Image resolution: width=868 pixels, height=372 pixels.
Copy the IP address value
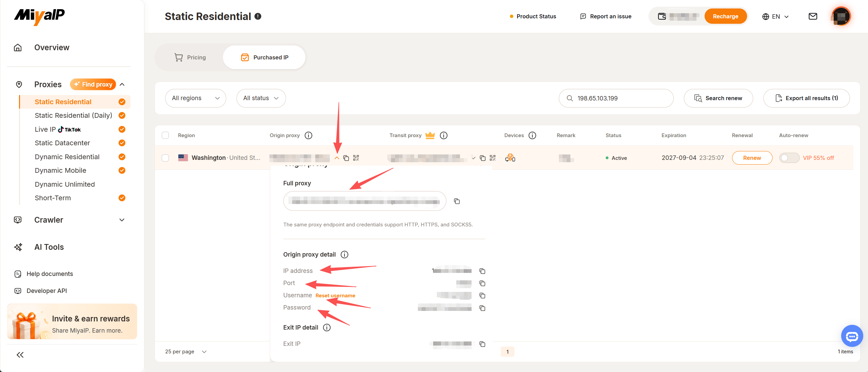(482, 271)
